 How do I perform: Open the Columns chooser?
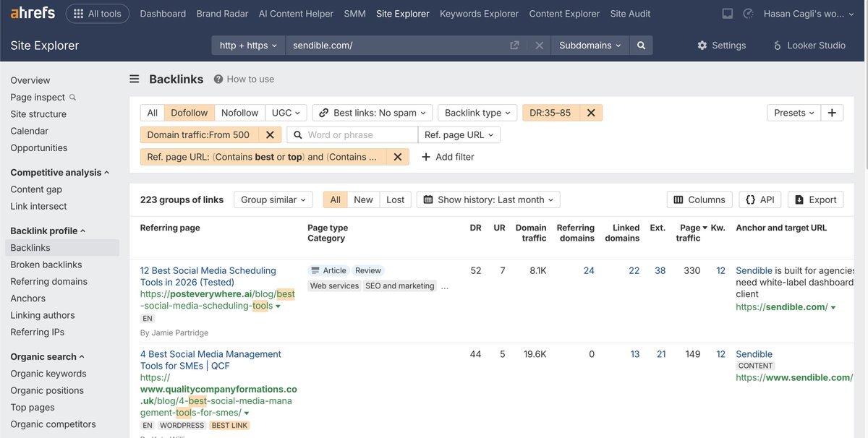click(x=699, y=200)
